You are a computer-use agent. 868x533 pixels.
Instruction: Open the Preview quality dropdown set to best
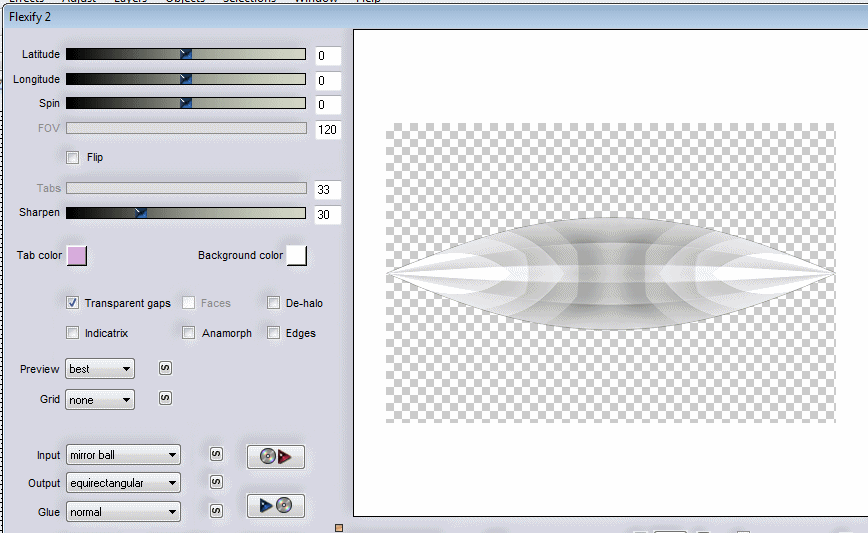[100, 369]
